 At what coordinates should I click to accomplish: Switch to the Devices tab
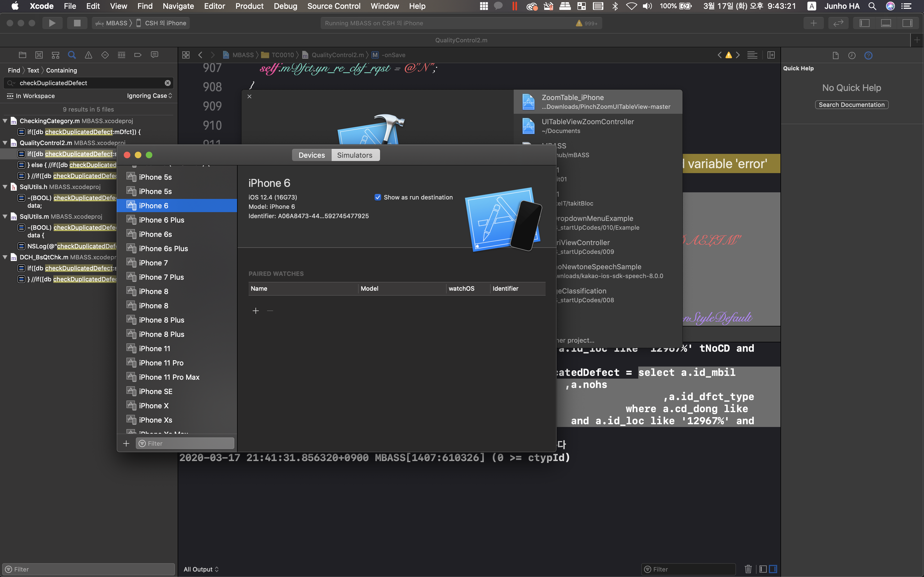(312, 155)
